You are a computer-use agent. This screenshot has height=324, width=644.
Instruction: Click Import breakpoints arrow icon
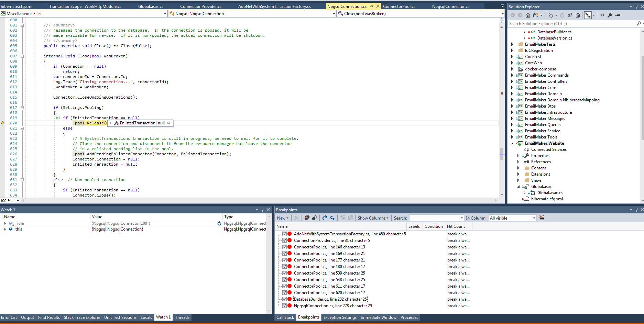pos(332,218)
